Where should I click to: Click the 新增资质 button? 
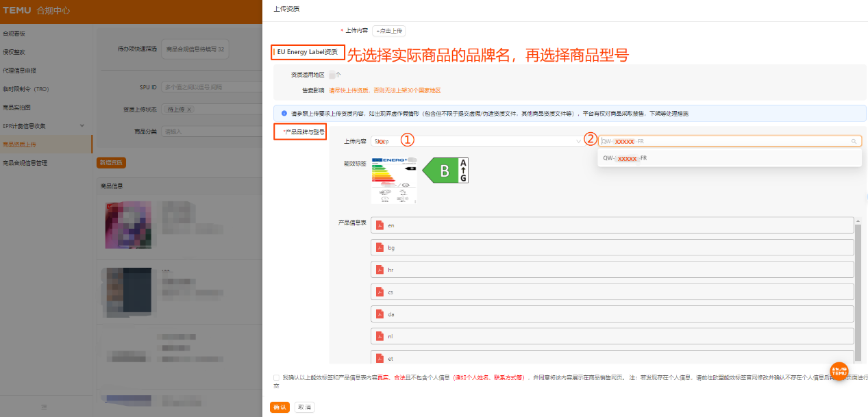(111, 162)
